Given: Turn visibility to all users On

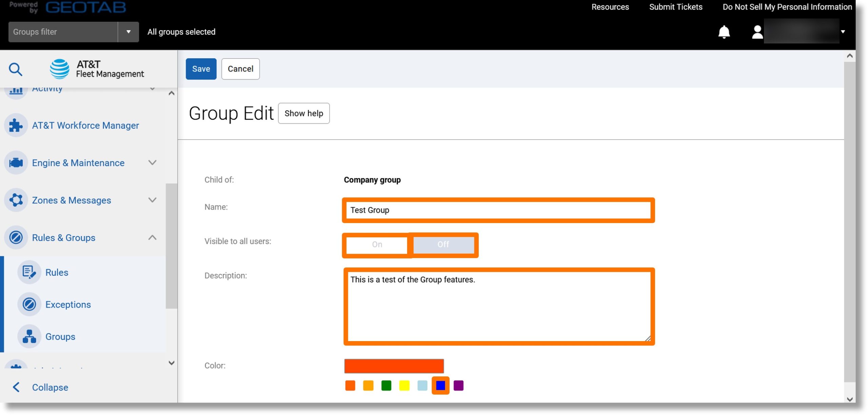Looking at the screenshot, I should (x=377, y=244).
